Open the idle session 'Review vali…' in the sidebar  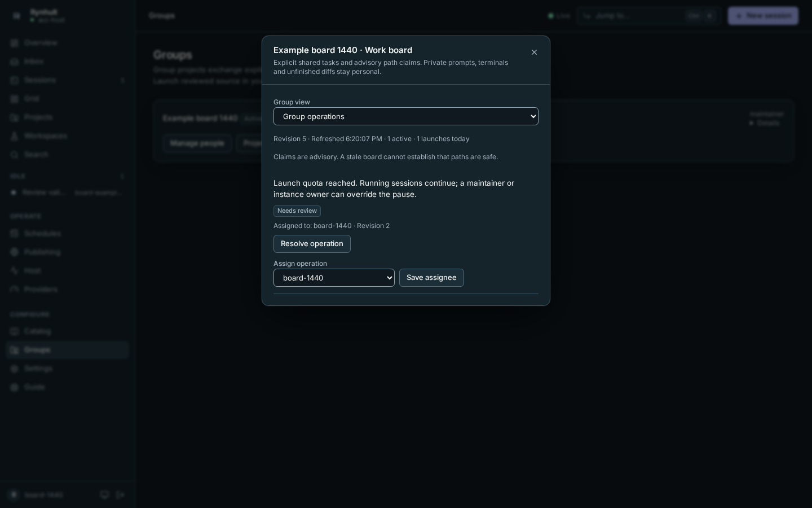[68, 192]
